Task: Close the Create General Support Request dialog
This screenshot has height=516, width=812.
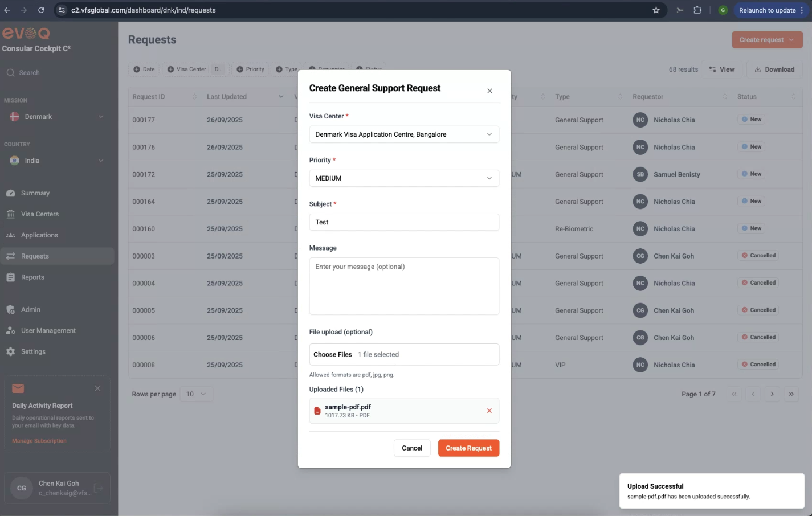Action: 489,91
